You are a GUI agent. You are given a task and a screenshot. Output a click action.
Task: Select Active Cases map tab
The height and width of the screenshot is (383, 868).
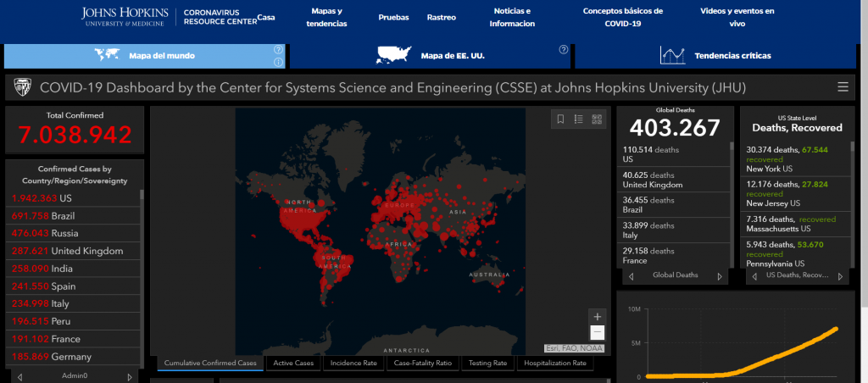[293, 363]
